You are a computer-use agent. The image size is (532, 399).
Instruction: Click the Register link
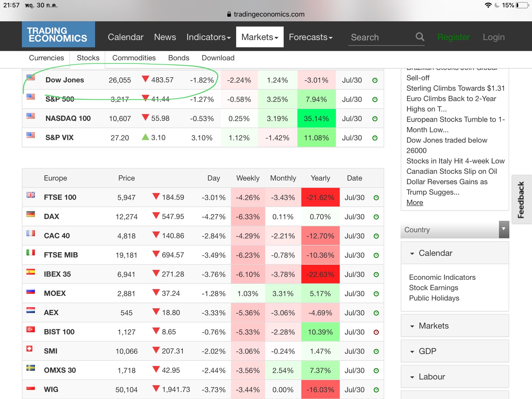(454, 37)
